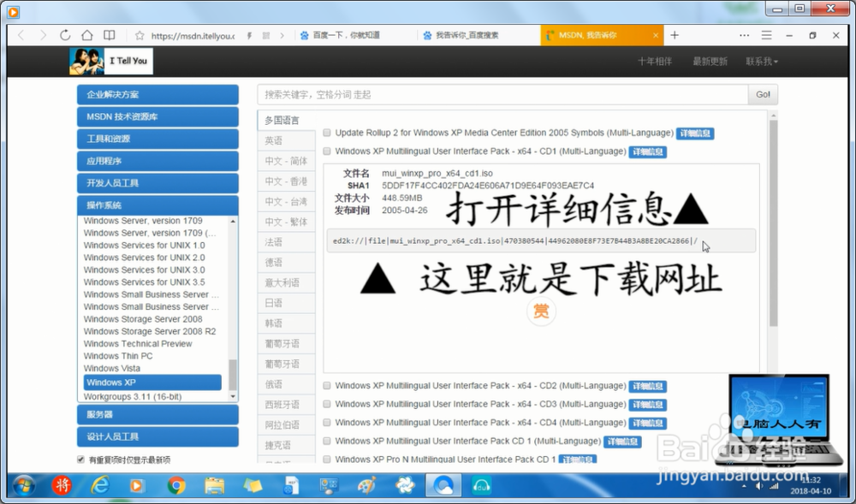Image resolution: width=856 pixels, height=504 pixels.
Task: Open a new browser tab with the plus icon
Action: point(675,35)
